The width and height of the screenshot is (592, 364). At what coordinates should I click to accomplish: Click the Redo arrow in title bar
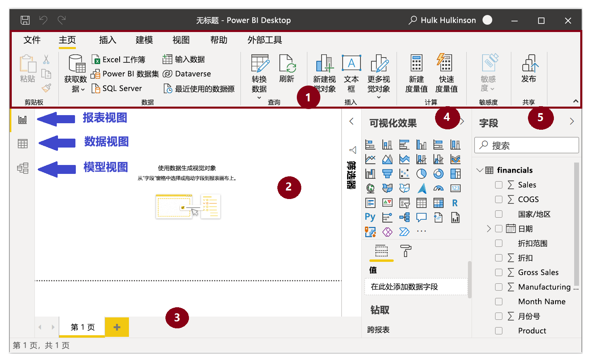coord(62,20)
